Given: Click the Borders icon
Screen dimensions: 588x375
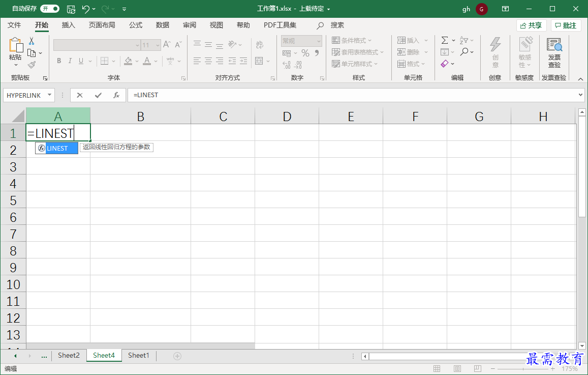Looking at the screenshot, I should pos(105,61).
